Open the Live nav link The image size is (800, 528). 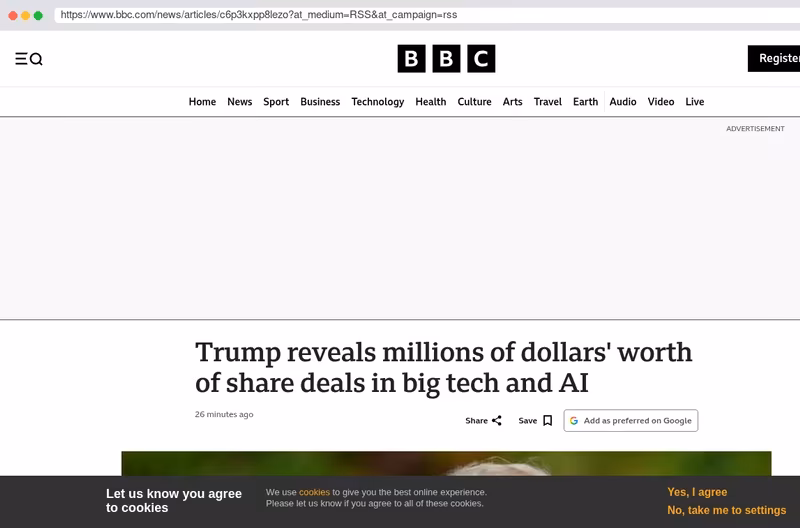[694, 102]
